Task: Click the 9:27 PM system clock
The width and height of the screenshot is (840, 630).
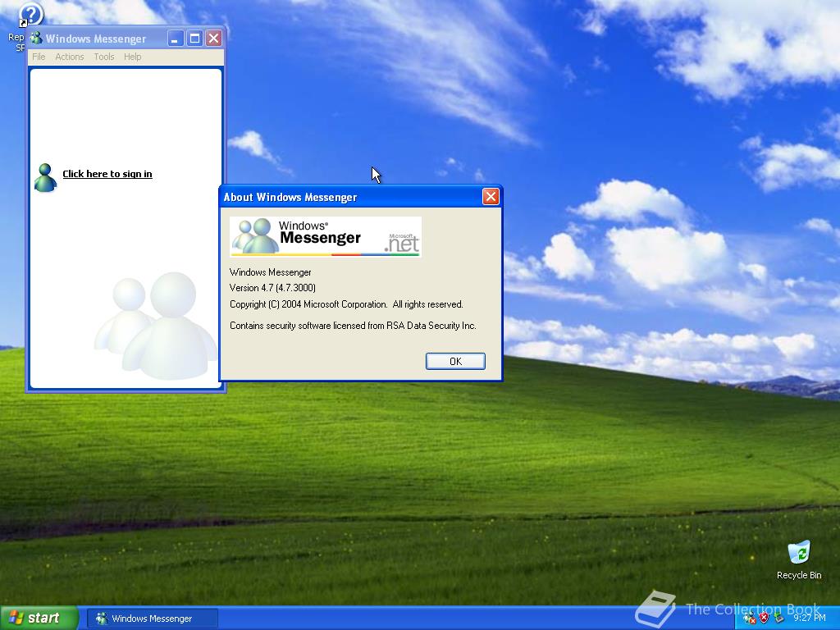Action: [x=810, y=619]
